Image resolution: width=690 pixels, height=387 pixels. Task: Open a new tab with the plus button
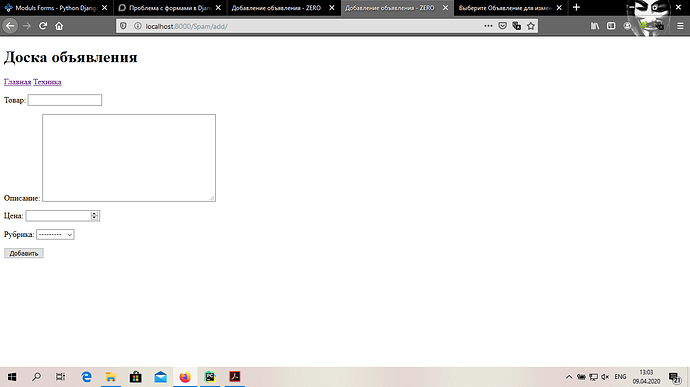576,7
